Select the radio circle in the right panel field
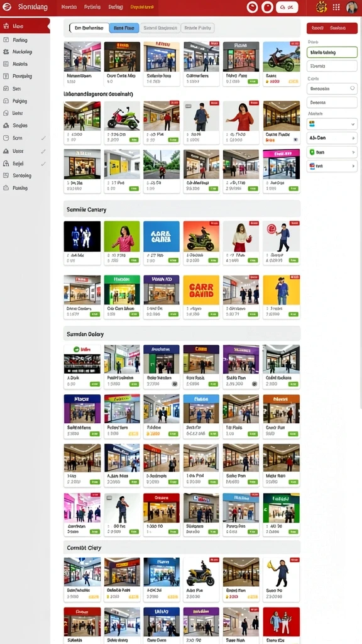 pos(352,88)
